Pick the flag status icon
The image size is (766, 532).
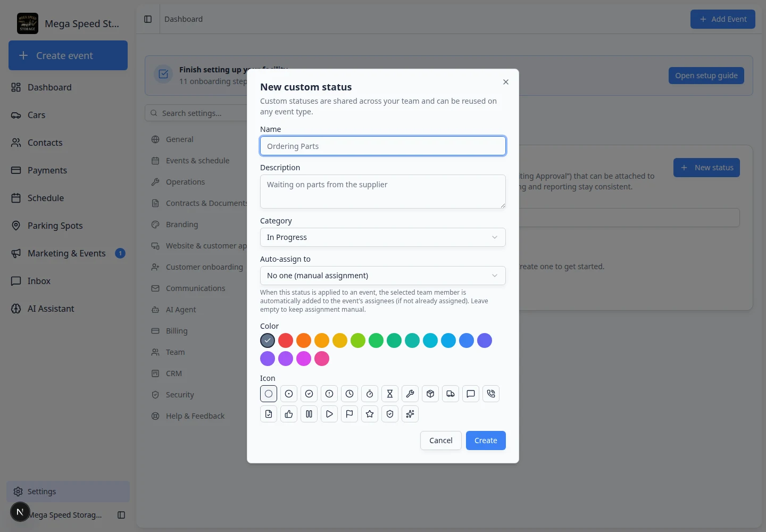(349, 414)
